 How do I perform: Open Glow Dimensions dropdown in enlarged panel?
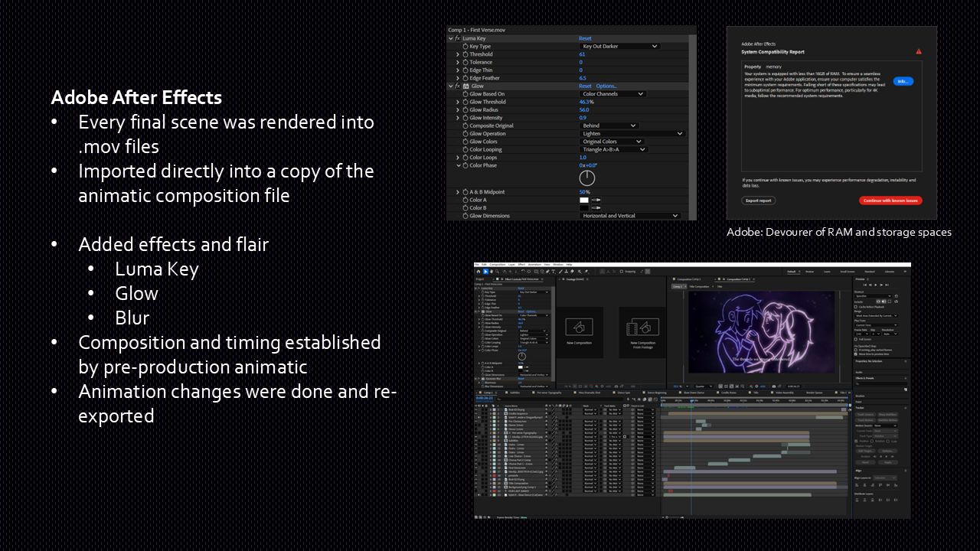[630, 216]
